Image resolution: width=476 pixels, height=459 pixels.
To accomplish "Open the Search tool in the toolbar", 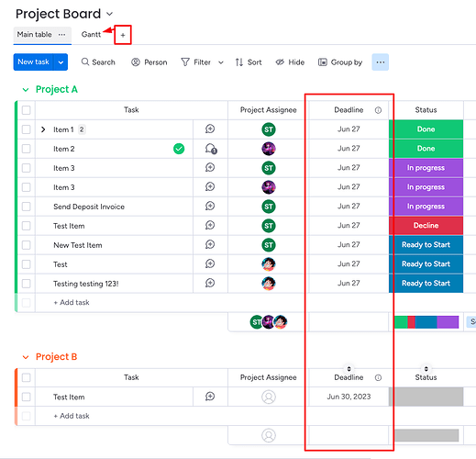I will 98,62.
